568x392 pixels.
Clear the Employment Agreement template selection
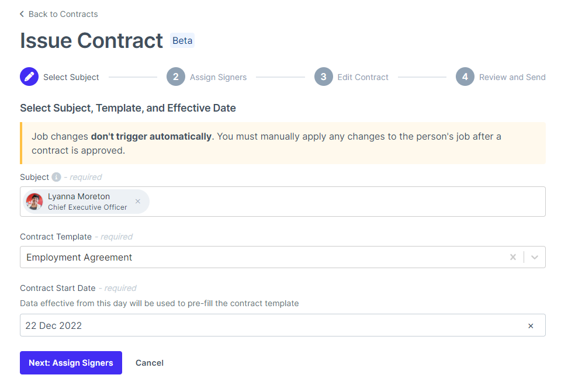(x=513, y=257)
